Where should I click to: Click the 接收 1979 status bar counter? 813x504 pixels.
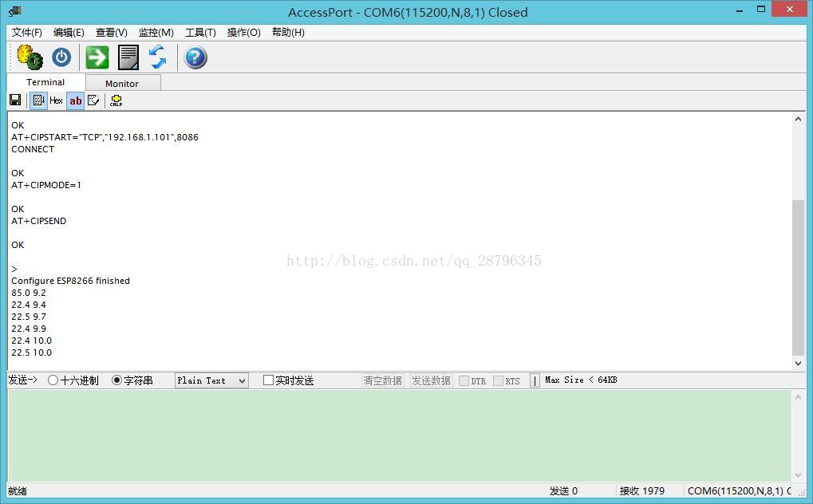tap(642, 490)
